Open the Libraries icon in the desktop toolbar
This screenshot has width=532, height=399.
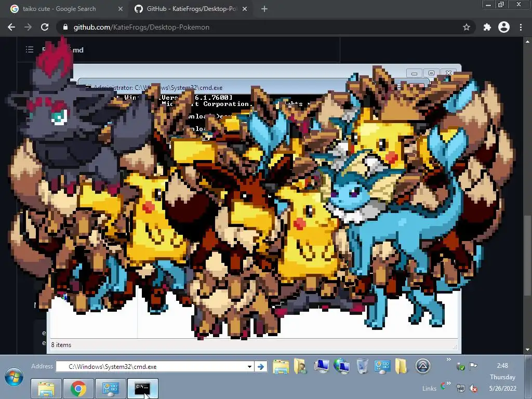coord(281,367)
